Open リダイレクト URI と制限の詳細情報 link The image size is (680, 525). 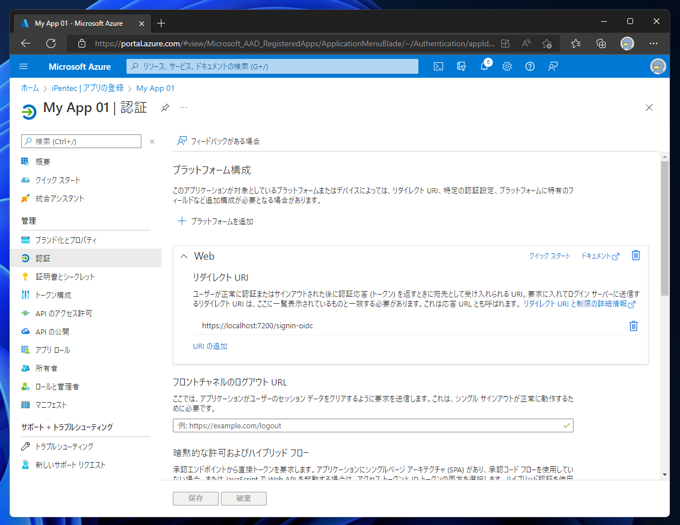579,304
